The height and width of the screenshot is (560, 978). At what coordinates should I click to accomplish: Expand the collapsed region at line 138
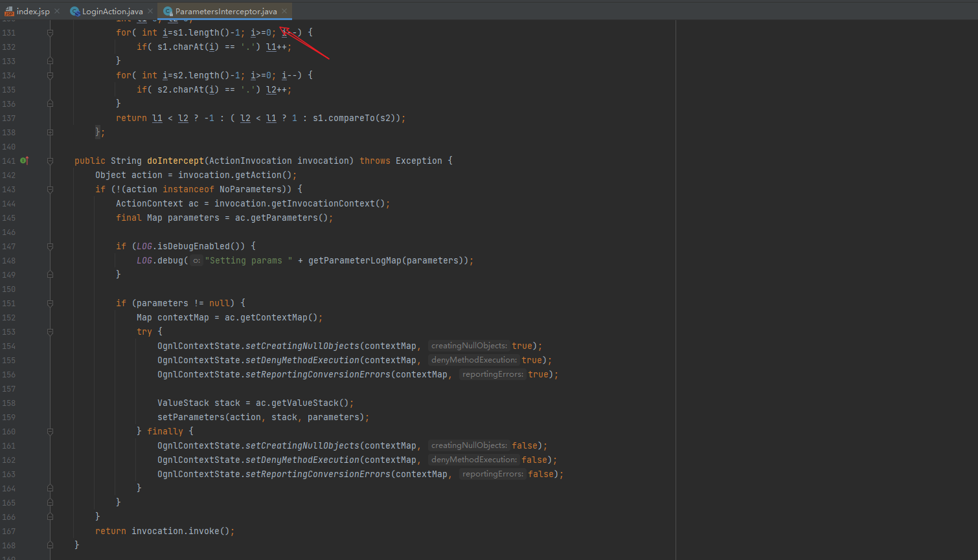(x=50, y=132)
